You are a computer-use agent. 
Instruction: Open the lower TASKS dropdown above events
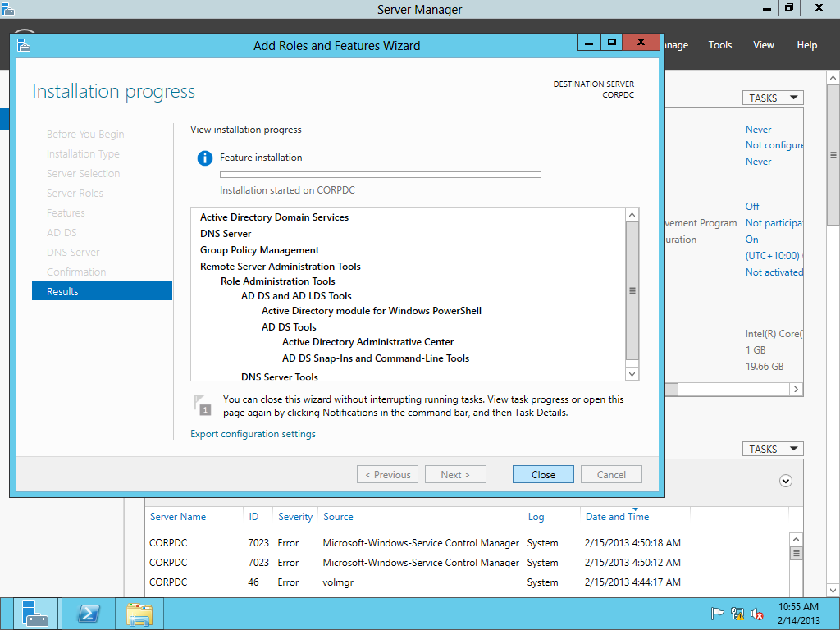tap(772, 449)
